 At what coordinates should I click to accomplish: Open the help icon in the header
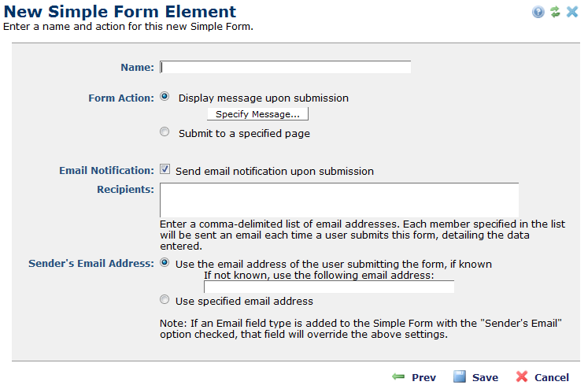(x=538, y=12)
